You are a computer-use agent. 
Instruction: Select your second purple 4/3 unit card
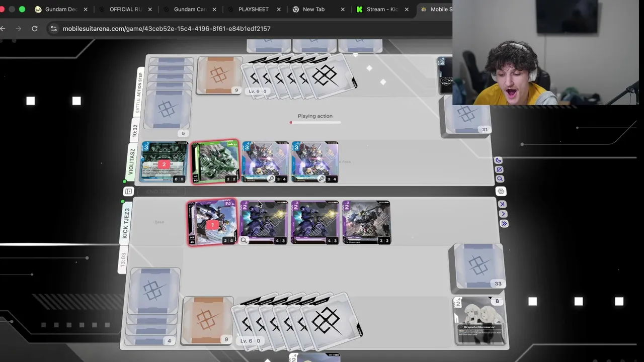314,223
